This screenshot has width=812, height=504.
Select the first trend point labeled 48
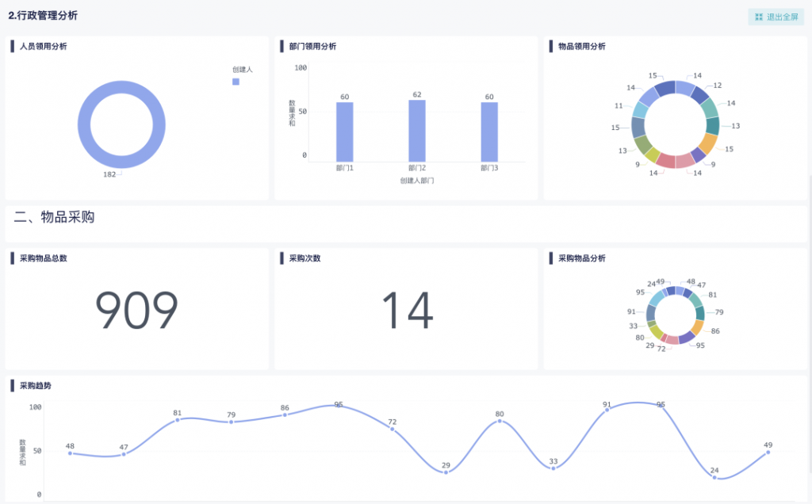coord(70,453)
